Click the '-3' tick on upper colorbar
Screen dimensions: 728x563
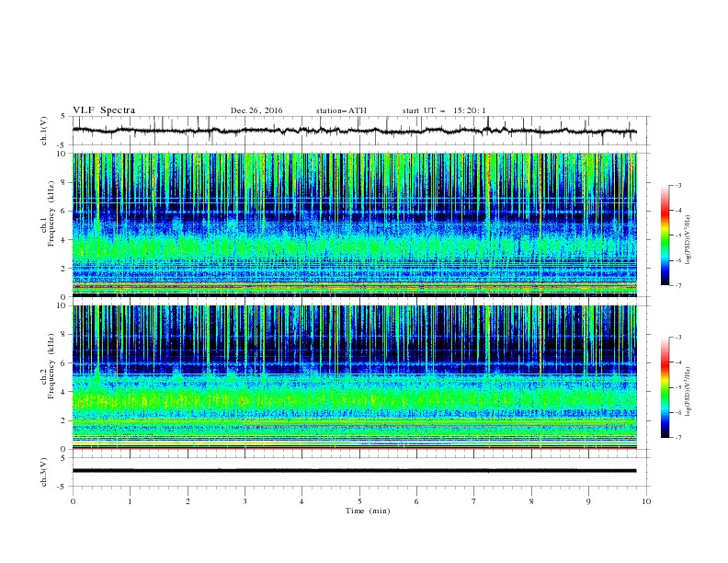(678, 185)
